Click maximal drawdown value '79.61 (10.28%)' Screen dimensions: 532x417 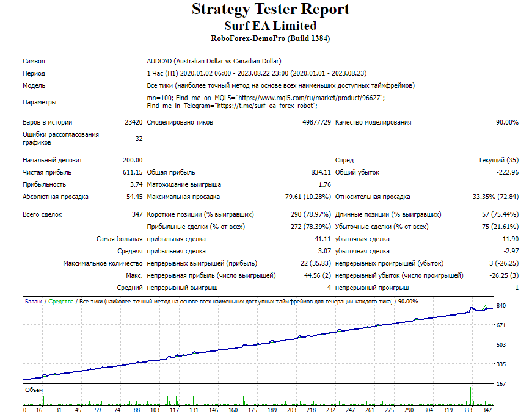(x=308, y=197)
